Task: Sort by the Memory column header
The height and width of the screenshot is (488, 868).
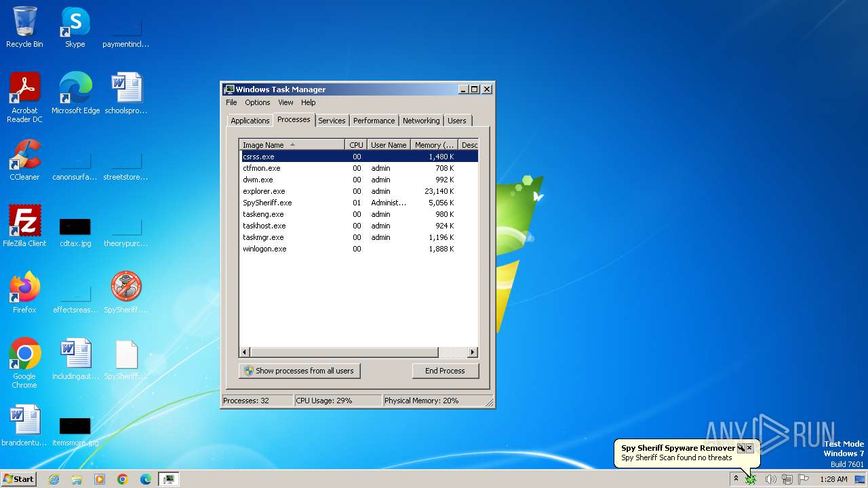Action: pos(435,144)
